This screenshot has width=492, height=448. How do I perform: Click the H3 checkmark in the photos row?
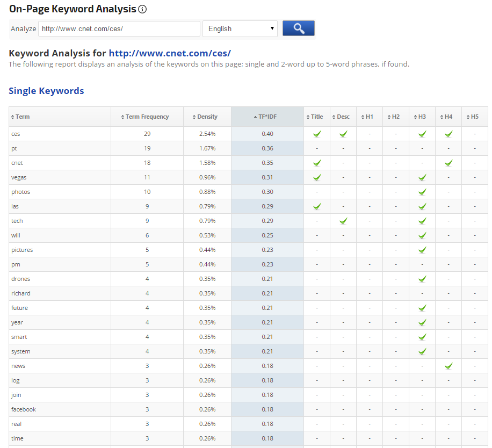[x=422, y=192]
